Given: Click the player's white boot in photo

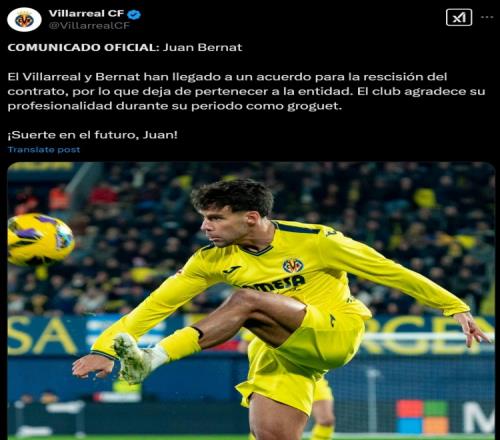Looking at the screenshot, I should pos(134,358).
